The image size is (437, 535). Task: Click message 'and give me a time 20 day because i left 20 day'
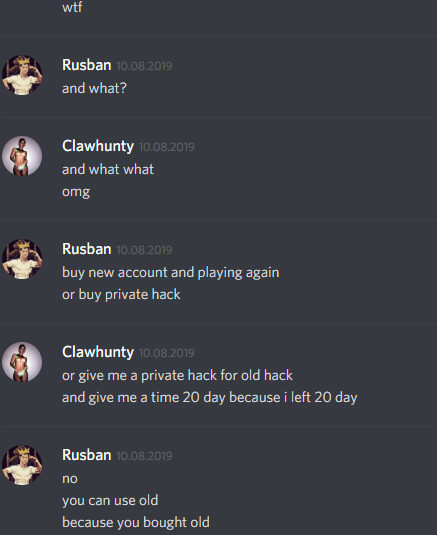pos(210,397)
